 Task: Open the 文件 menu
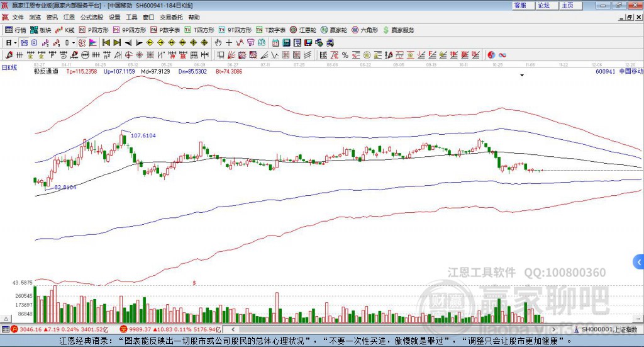point(18,17)
